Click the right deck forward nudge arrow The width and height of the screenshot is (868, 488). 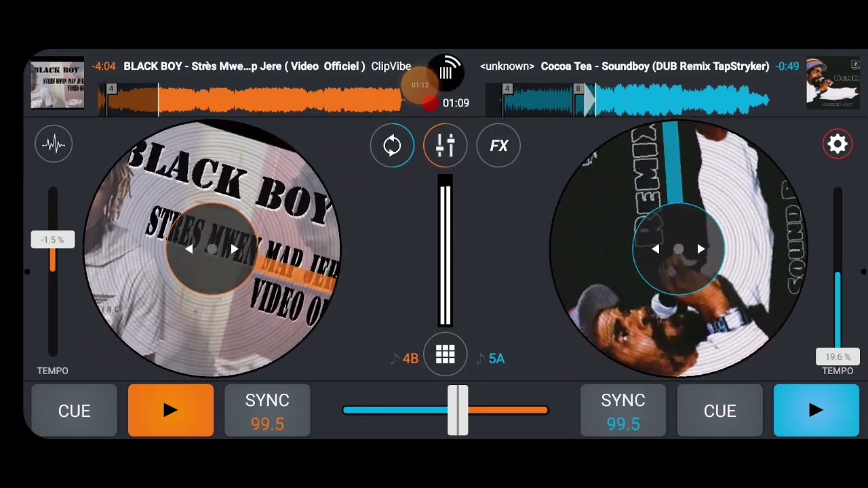pos(701,249)
